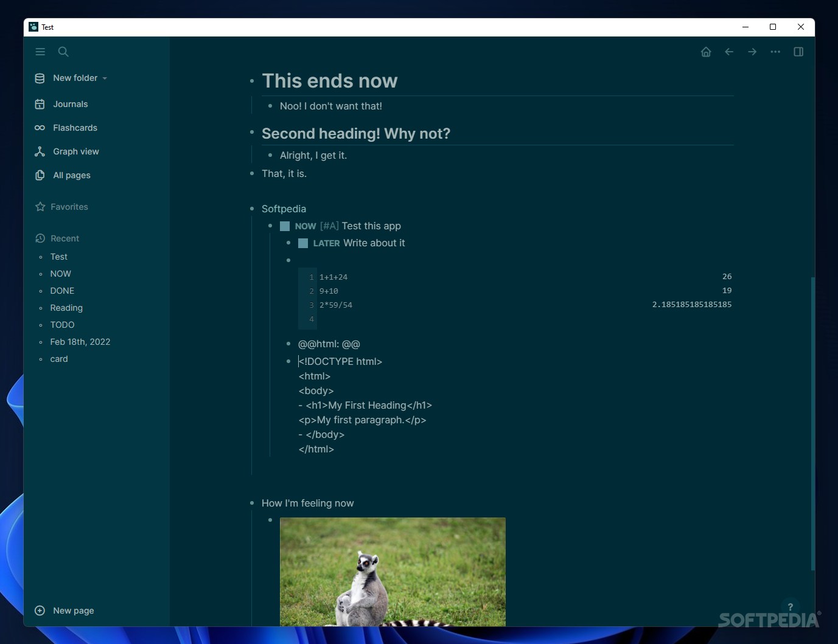Click the page vertical scrollbar
The image size is (838, 644).
[812, 423]
